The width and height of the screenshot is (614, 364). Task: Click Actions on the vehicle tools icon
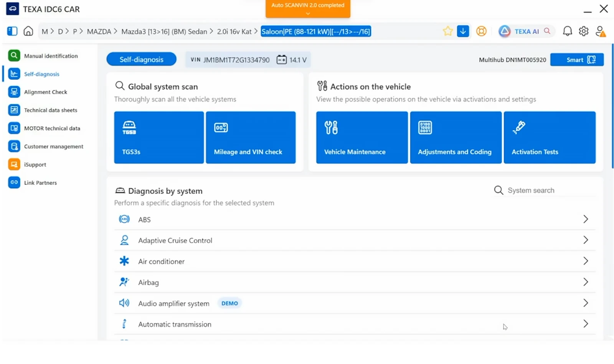click(x=322, y=86)
